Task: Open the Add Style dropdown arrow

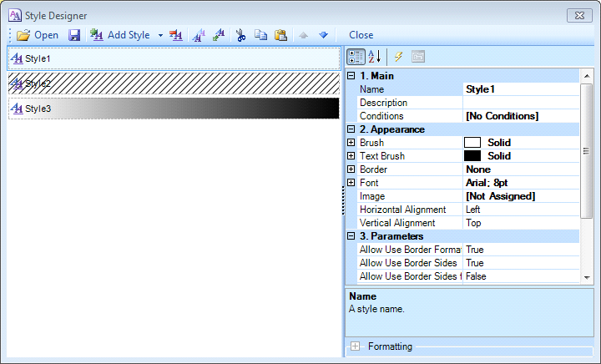Action: coord(160,35)
